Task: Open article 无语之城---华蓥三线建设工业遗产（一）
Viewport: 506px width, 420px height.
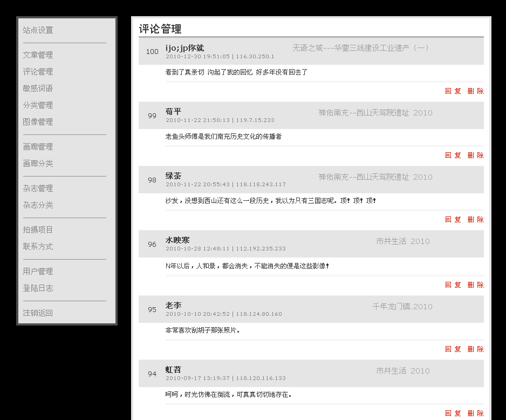Action: point(361,48)
